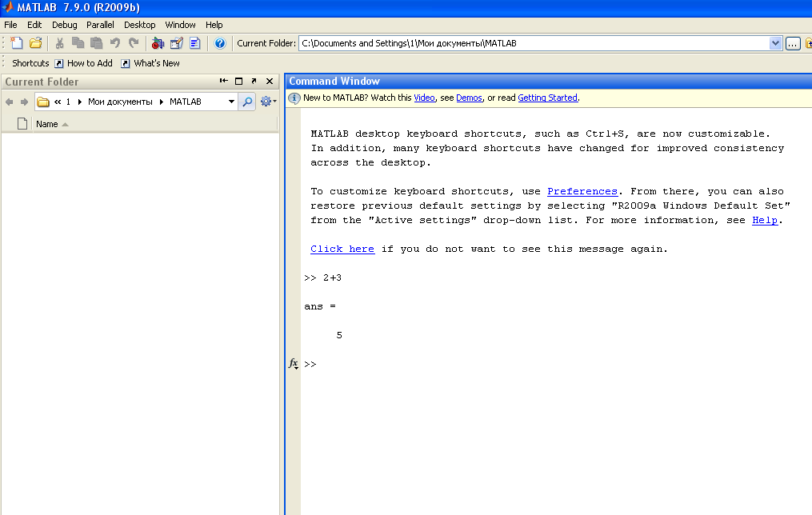
Task: Open the Edit menu
Action: pos(34,25)
